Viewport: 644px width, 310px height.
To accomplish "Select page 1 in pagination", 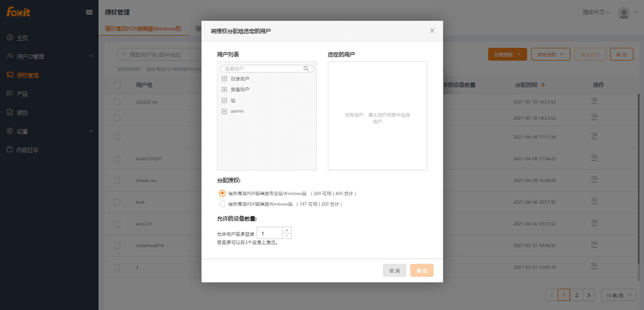I will coord(564,295).
